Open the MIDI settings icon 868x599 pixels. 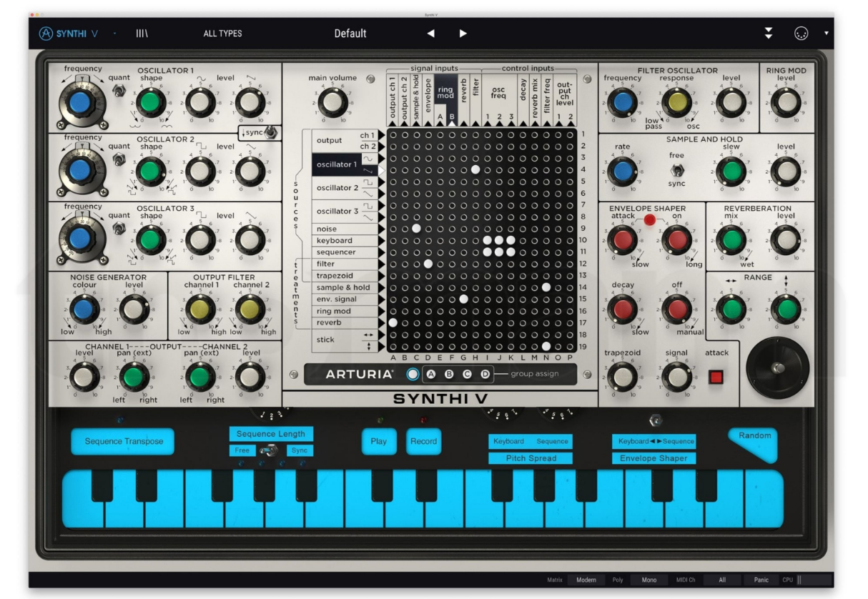tap(801, 34)
